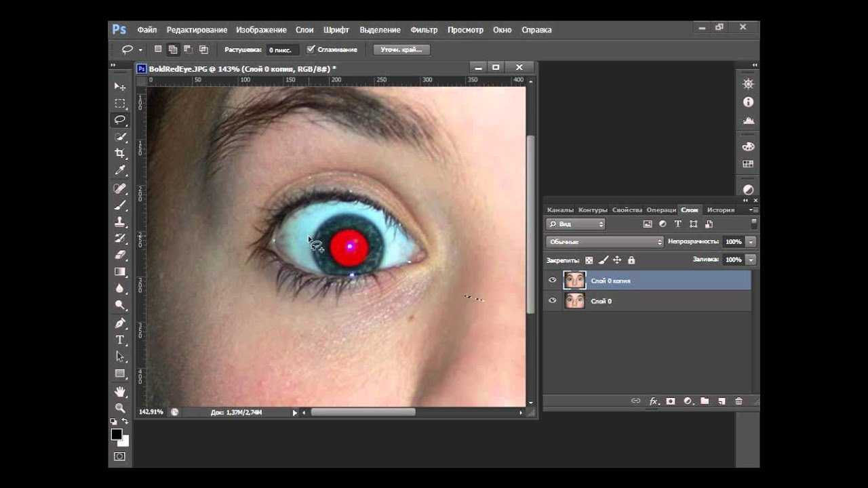Screen dimensions: 868x488
Task: Click the Уточн. край button
Action: click(401, 49)
